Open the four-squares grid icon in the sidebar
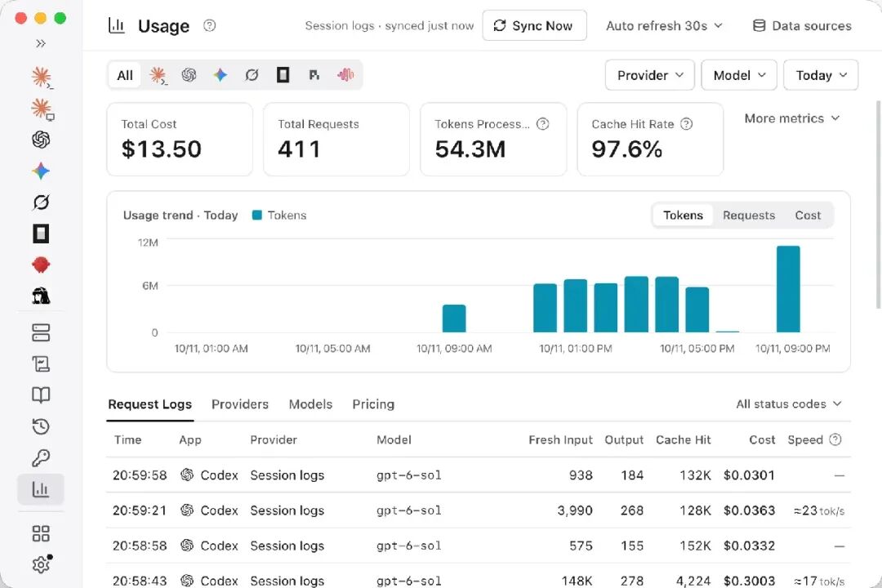The height and width of the screenshot is (588, 882). [41, 533]
